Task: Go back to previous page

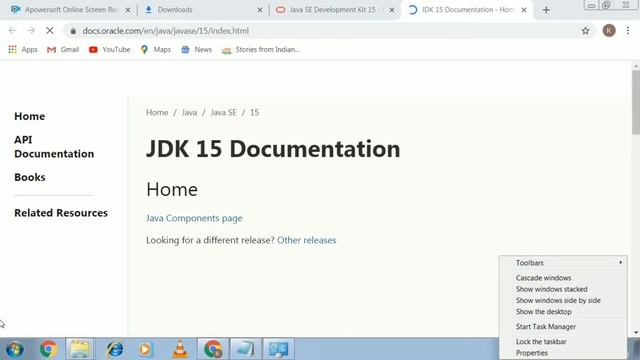Action: [12, 31]
